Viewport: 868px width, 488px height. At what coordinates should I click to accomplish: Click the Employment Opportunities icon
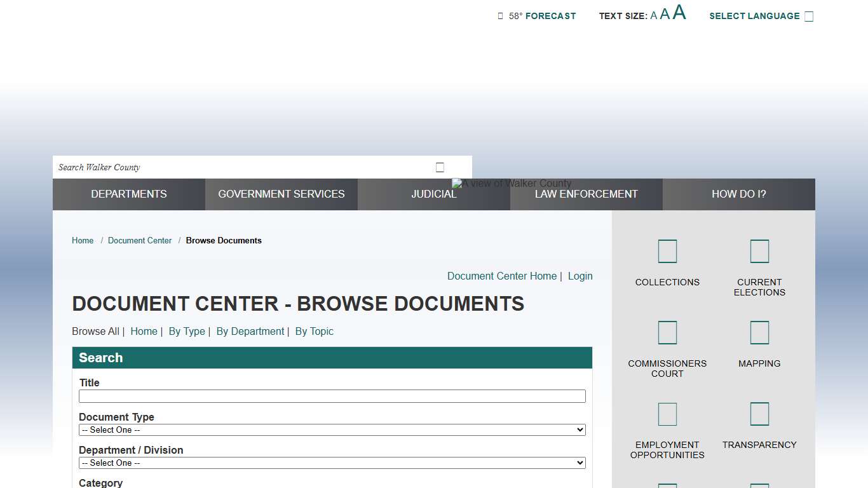pos(667,414)
